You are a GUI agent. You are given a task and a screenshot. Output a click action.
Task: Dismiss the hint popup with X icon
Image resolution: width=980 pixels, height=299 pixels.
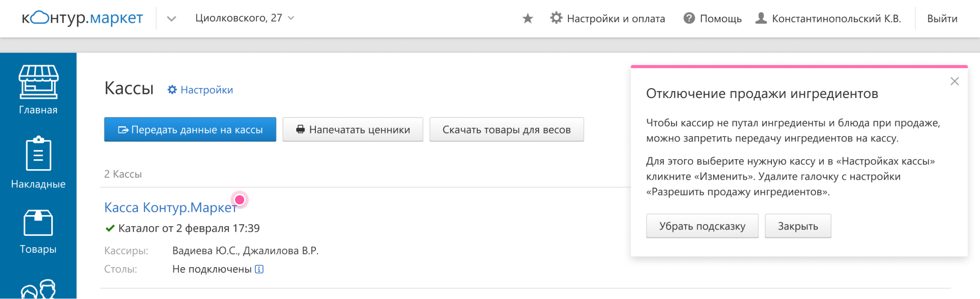click(954, 81)
